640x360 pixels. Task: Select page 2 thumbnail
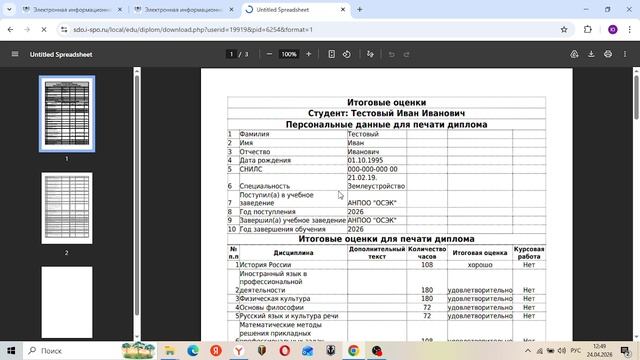coord(67,208)
